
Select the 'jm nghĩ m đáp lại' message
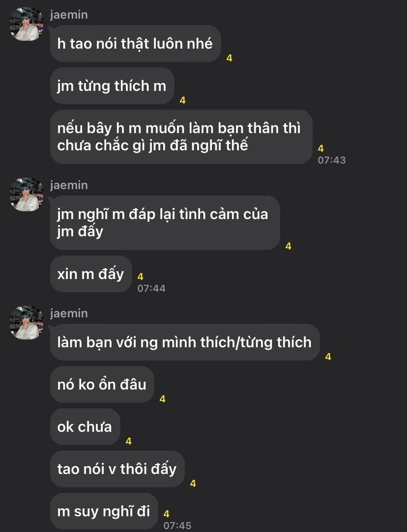165,223
